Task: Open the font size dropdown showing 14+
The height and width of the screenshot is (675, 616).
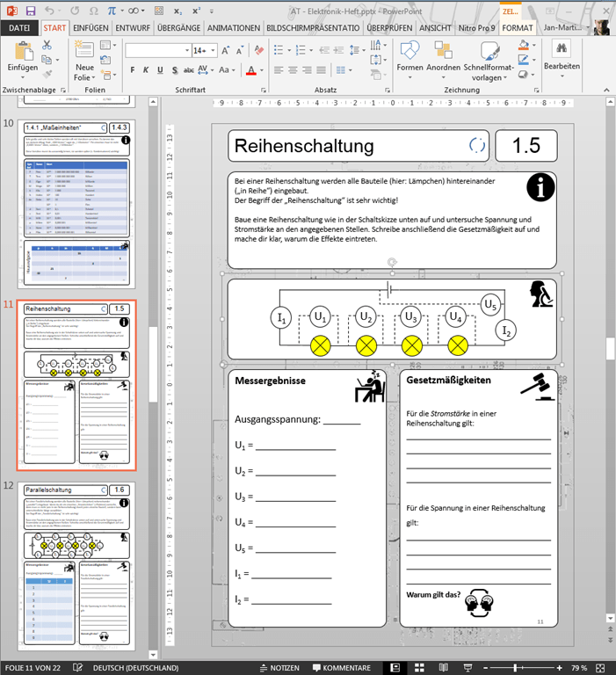Action: (x=213, y=51)
